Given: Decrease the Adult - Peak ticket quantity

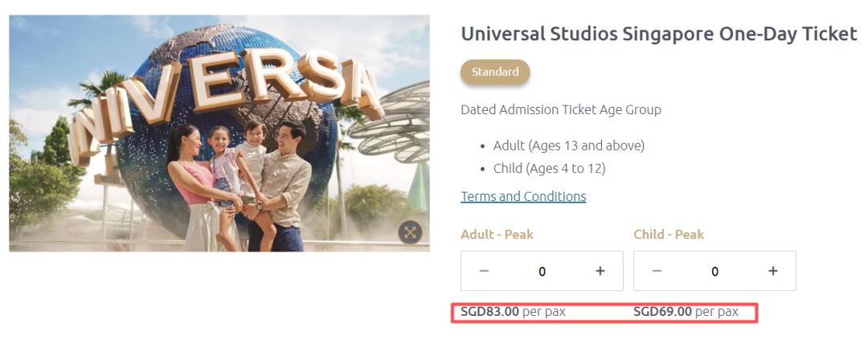Looking at the screenshot, I should [x=484, y=271].
